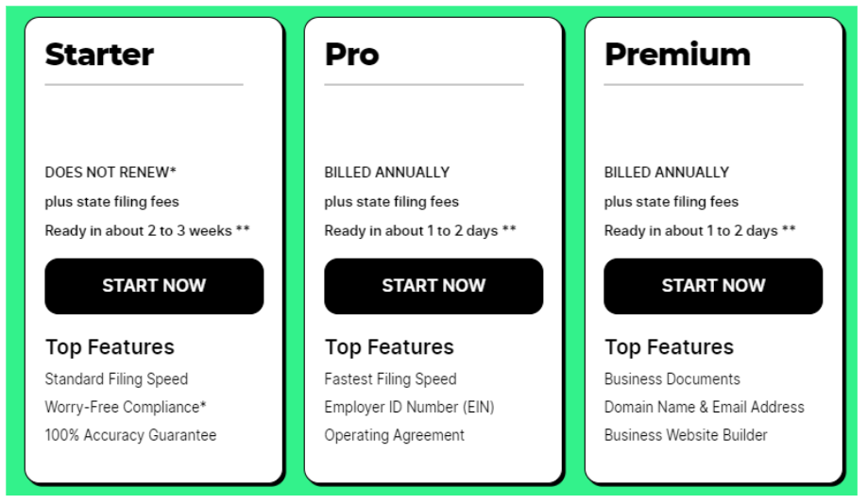
Task: Click the Pro plan title
Action: 351,55
